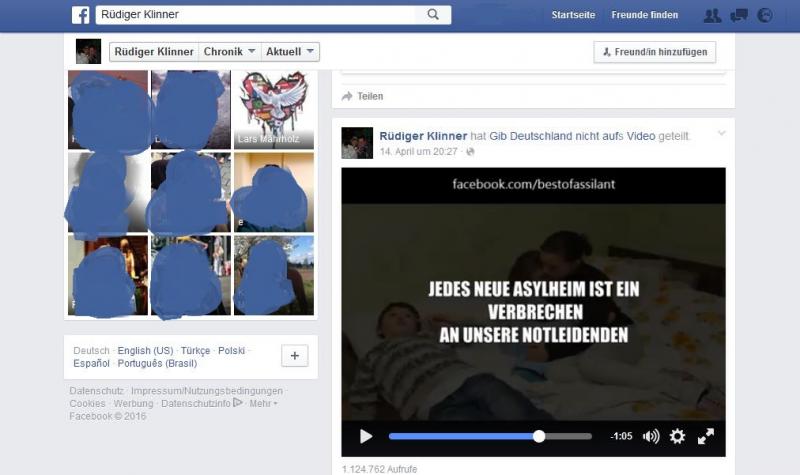
Task: Click the Freund/in hinzufügen button
Action: [654, 52]
